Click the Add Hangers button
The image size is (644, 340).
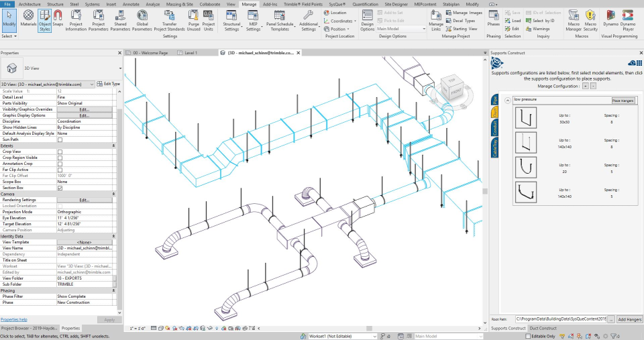(x=629, y=319)
